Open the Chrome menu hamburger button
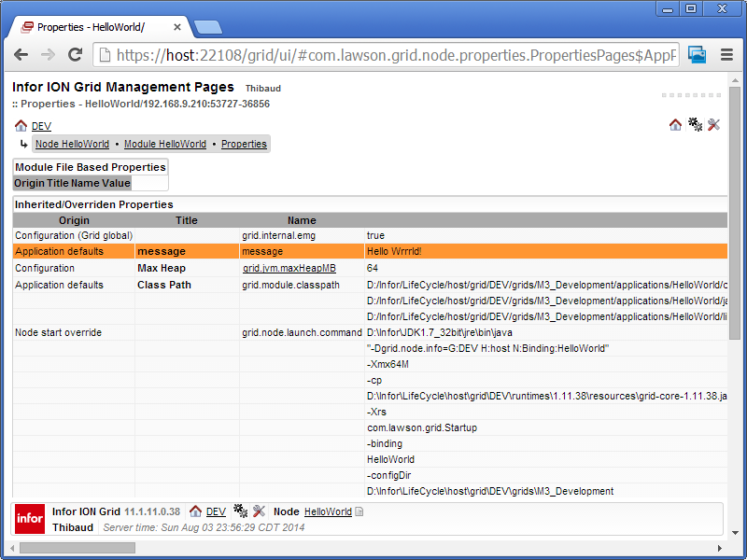747x560 pixels. pyautogui.click(x=726, y=55)
